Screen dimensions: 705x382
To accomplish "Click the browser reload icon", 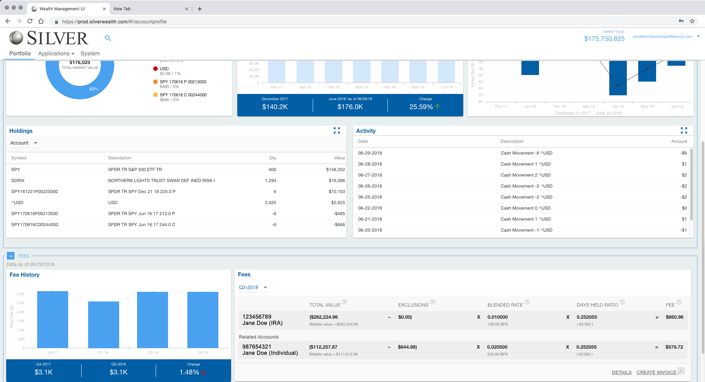I will [x=30, y=21].
